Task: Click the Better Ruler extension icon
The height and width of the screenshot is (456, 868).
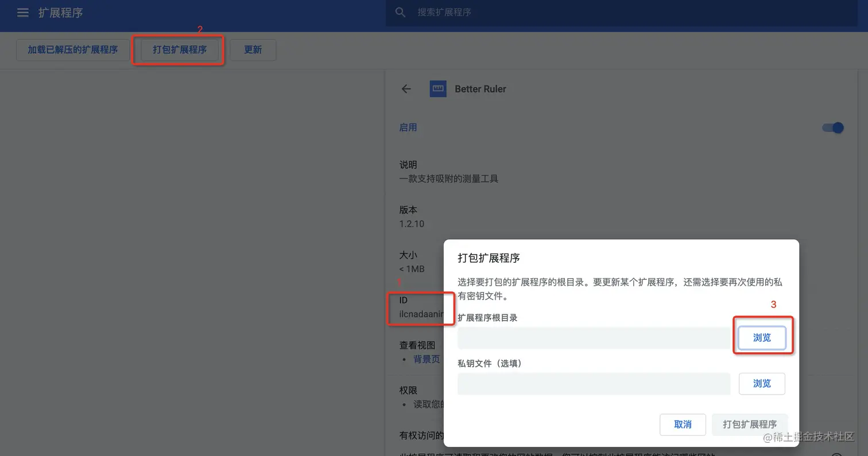Action: [x=438, y=88]
